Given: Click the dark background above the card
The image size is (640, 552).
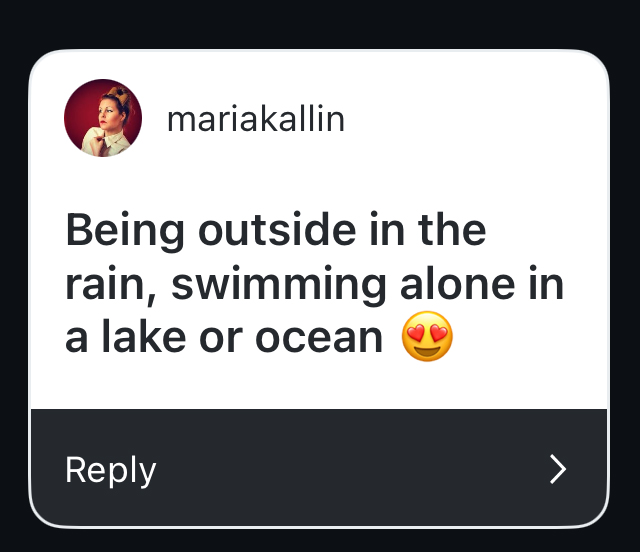Looking at the screenshot, I should [x=318, y=22].
